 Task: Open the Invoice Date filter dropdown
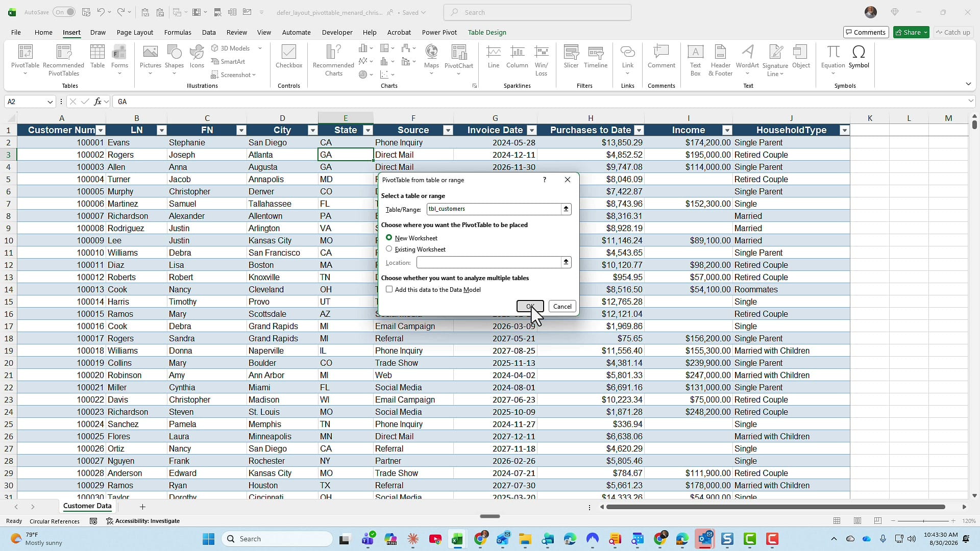point(531,130)
